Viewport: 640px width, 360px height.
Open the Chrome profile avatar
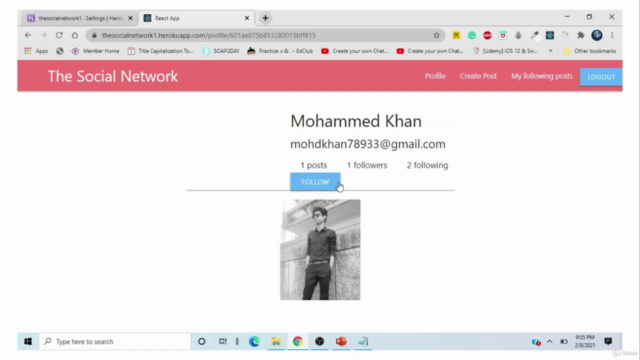597,35
